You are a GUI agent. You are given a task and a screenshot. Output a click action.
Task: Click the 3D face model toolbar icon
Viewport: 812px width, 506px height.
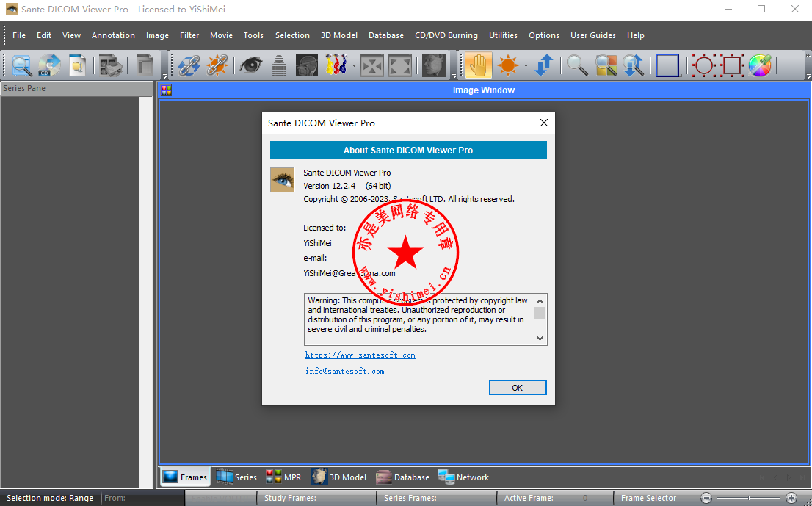433,65
